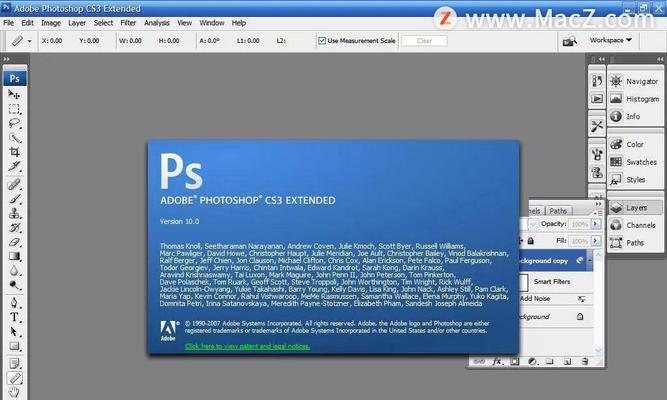
Task: Select the Dodge tool
Action: tap(14, 285)
